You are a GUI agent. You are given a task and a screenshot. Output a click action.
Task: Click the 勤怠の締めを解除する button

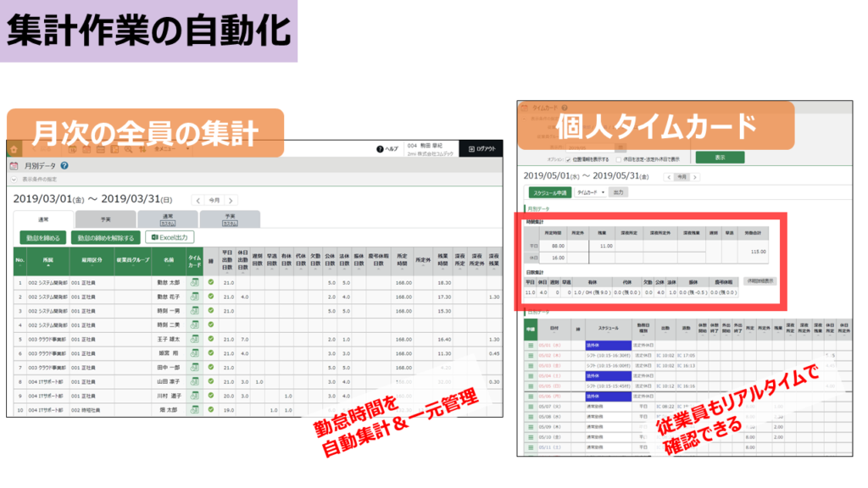(x=106, y=238)
